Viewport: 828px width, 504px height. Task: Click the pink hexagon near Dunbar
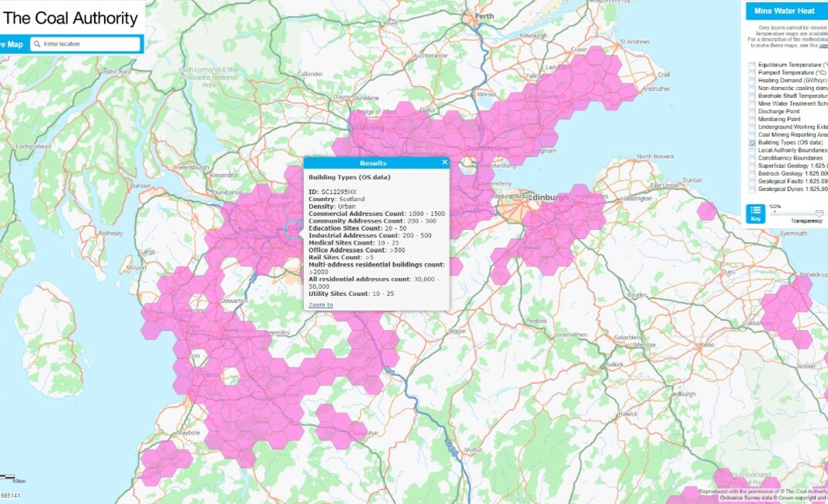coord(706,211)
